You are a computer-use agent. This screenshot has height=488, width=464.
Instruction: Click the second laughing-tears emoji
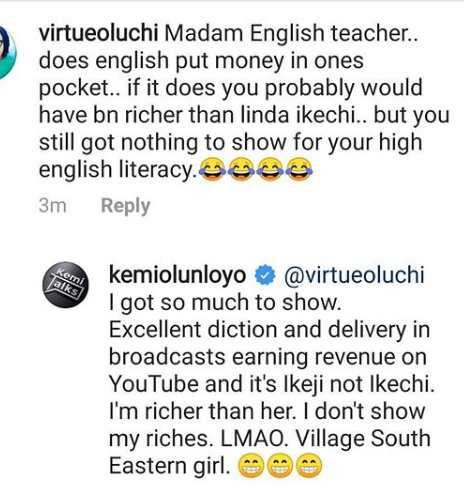(x=241, y=169)
